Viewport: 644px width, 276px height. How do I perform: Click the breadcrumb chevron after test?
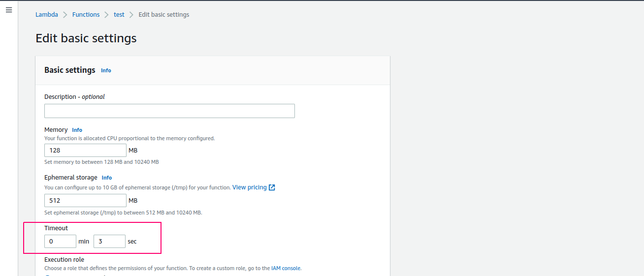[131, 15]
